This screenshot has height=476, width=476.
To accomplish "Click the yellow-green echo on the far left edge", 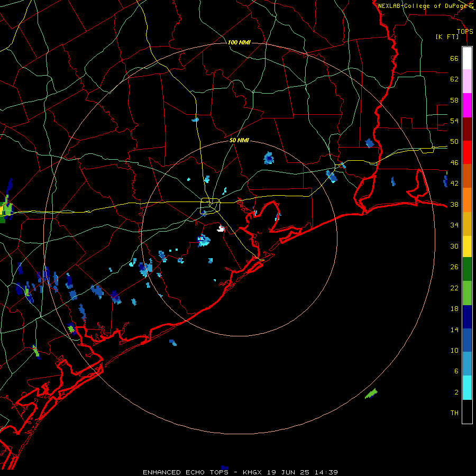I will click(x=5, y=209).
